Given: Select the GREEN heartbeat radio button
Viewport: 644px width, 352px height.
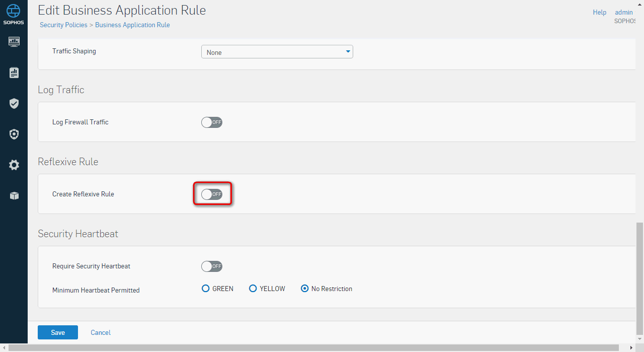Looking at the screenshot, I should tap(205, 289).
